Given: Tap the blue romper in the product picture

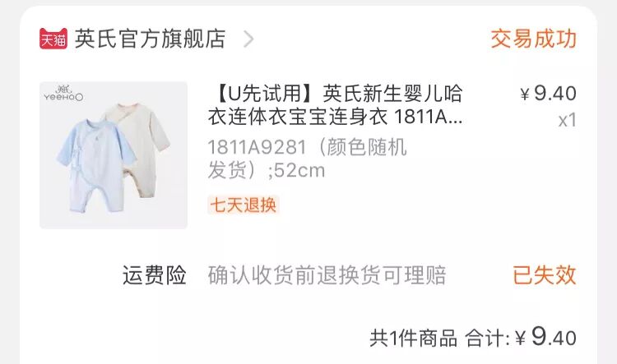Looking at the screenshot, I should tap(97, 165).
